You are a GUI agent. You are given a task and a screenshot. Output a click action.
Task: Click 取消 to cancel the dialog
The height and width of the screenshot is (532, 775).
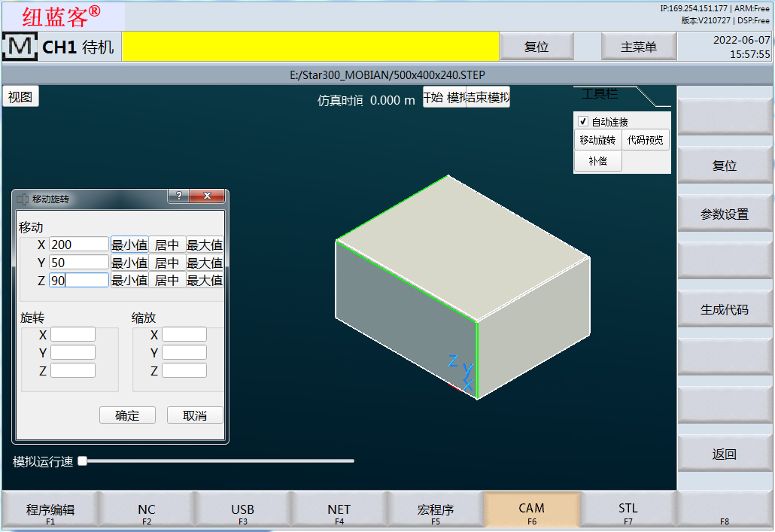pyautogui.click(x=195, y=415)
